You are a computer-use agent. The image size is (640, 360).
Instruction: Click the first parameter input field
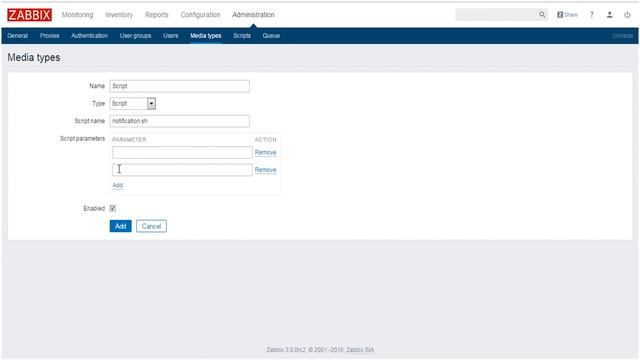click(x=182, y=153)
